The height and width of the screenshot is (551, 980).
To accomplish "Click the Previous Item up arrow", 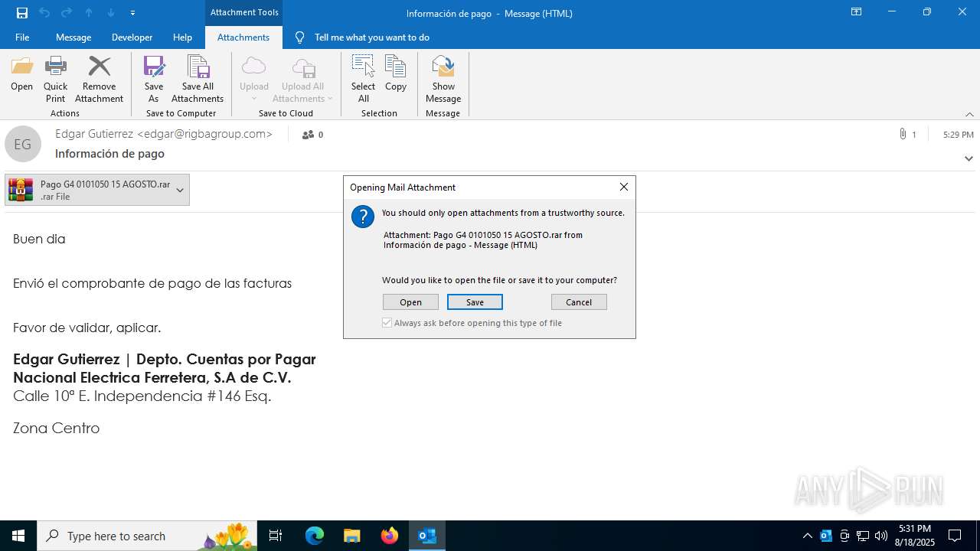I will coord(89,13).
